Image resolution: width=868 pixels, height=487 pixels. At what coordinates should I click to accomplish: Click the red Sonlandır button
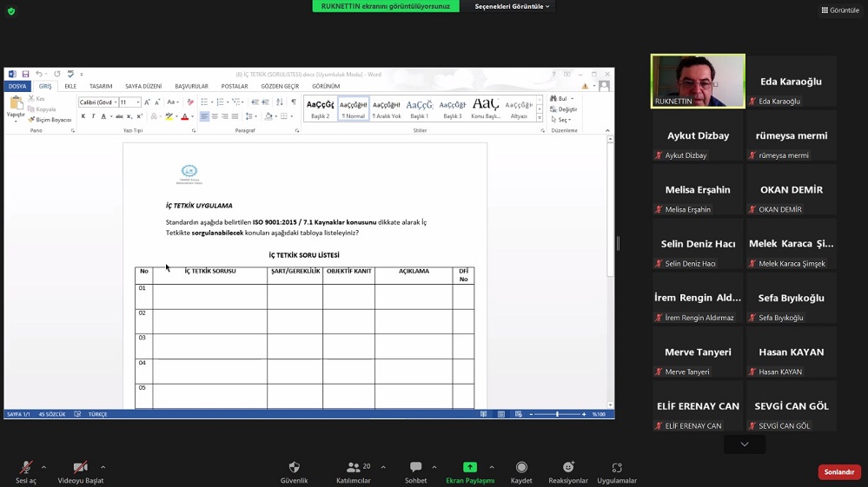[x=838, y=472]
